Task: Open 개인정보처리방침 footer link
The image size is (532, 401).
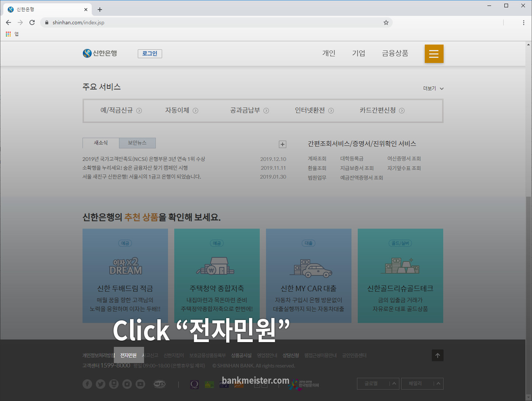Action: point(99,355)
